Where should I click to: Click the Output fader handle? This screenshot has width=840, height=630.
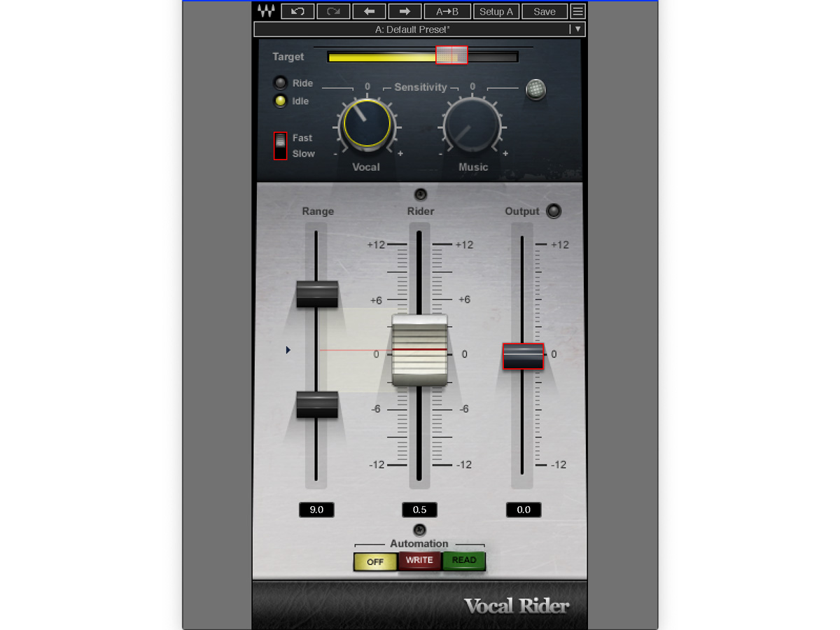tap(523, 356)
